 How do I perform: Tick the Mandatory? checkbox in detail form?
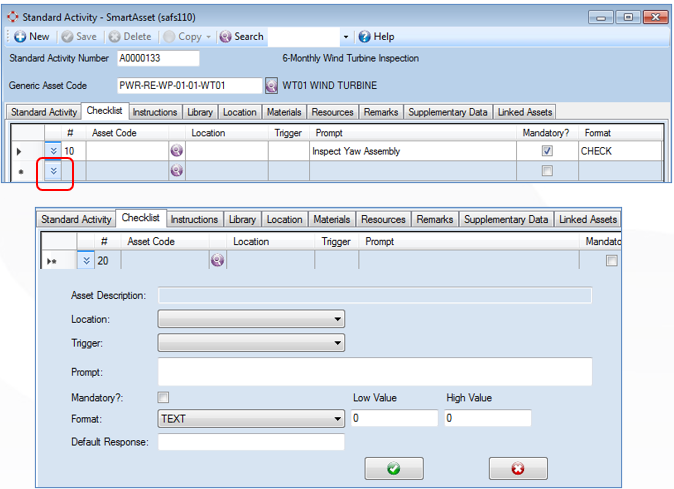click(163, 397)
